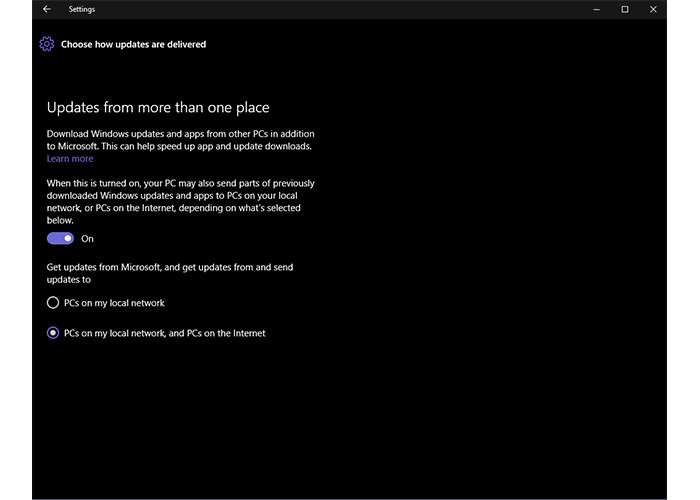
Task: Click the "Settings" window title text
Action: click(83, 9)
